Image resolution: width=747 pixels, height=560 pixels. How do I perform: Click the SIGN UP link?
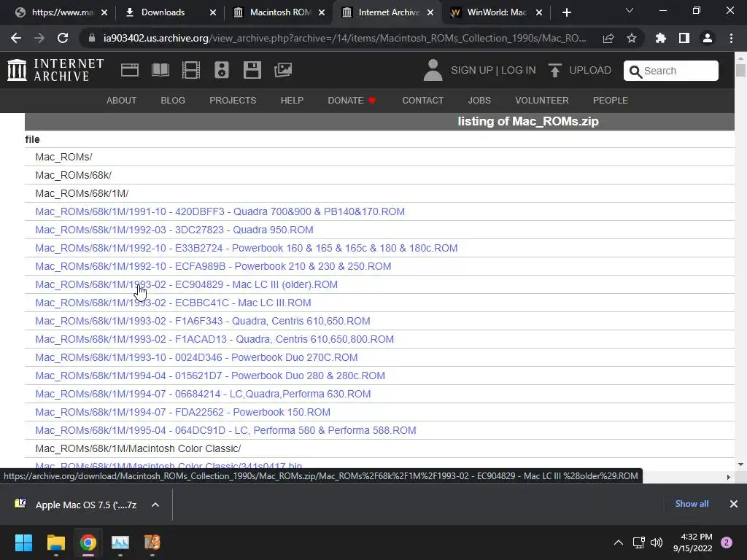(472, 71)
